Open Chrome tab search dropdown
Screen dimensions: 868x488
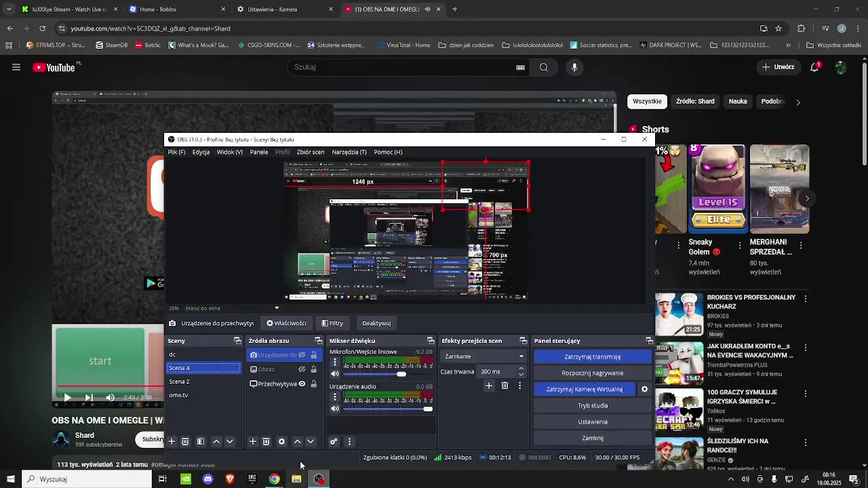9,9
